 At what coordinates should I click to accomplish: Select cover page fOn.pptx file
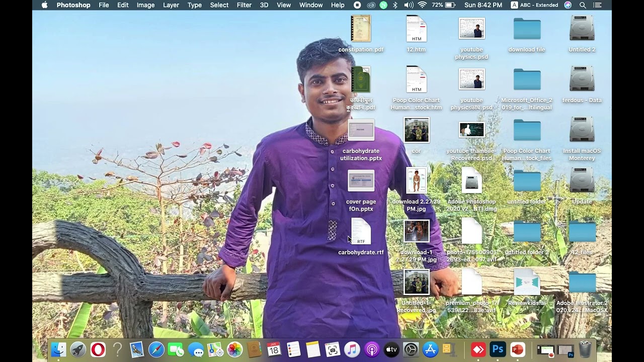coord(361,191)
